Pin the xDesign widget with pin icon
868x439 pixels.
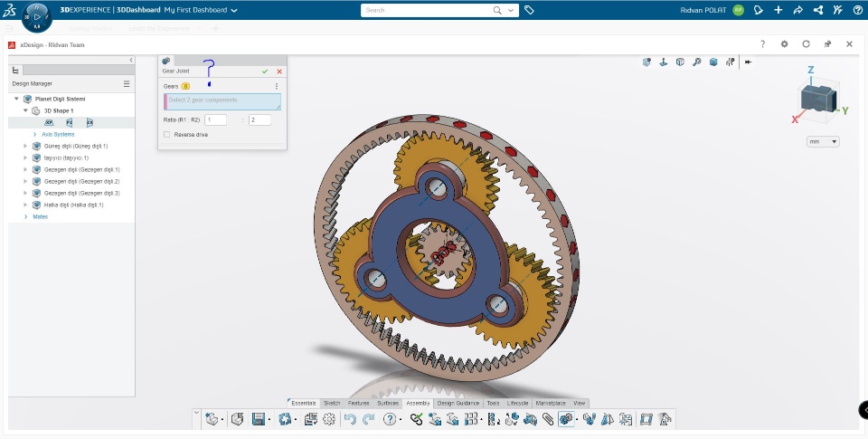coord(827,43)
